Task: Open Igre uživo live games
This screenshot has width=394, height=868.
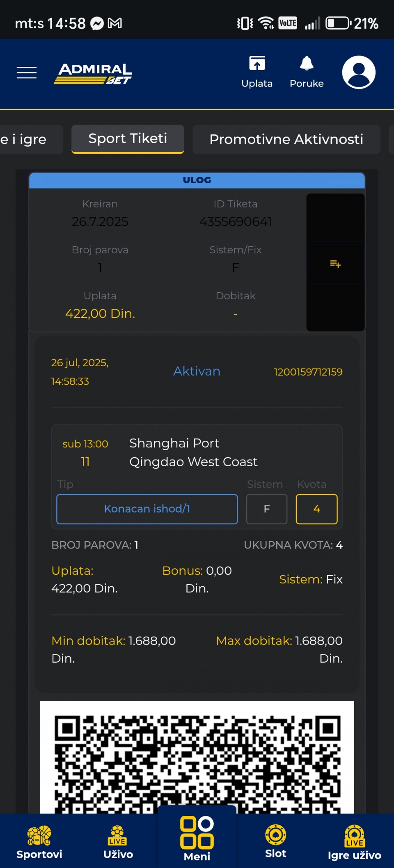Action: pos(354,842)
